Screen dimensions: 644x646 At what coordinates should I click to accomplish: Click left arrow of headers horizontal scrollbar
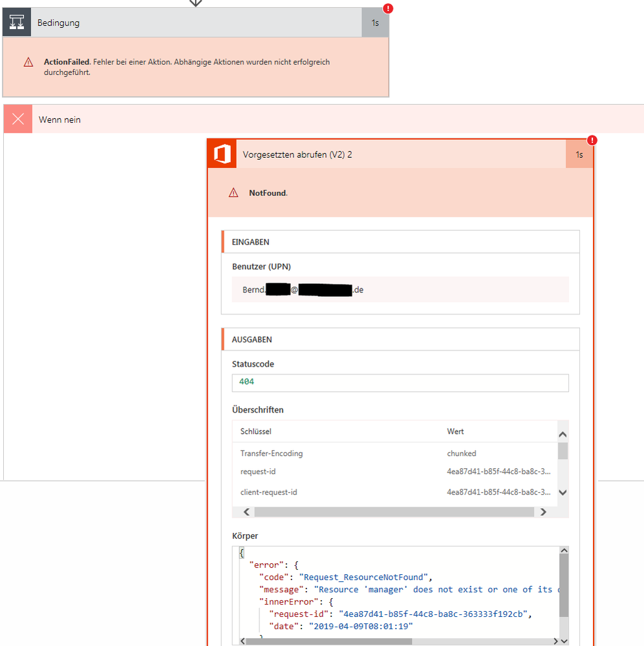pos(246,511)
